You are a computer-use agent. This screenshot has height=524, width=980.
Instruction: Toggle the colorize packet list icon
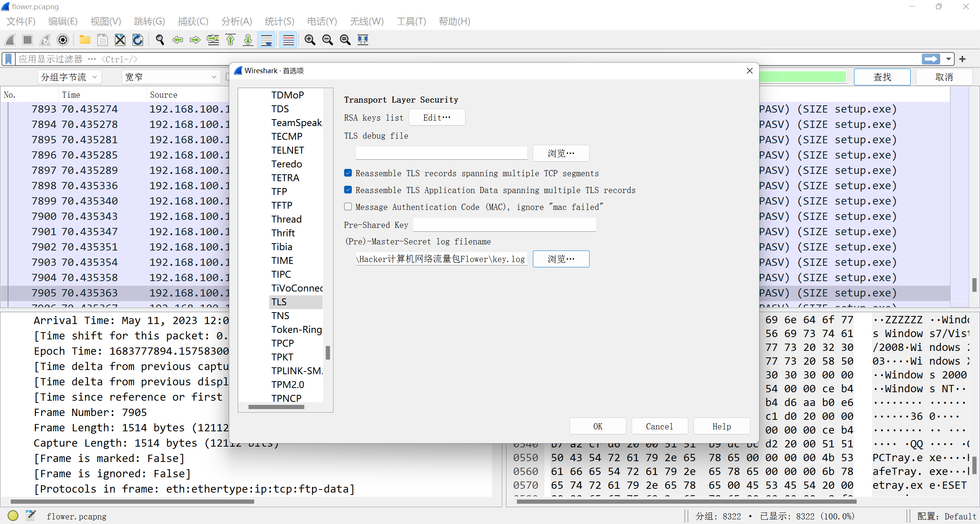pos(288,40)
